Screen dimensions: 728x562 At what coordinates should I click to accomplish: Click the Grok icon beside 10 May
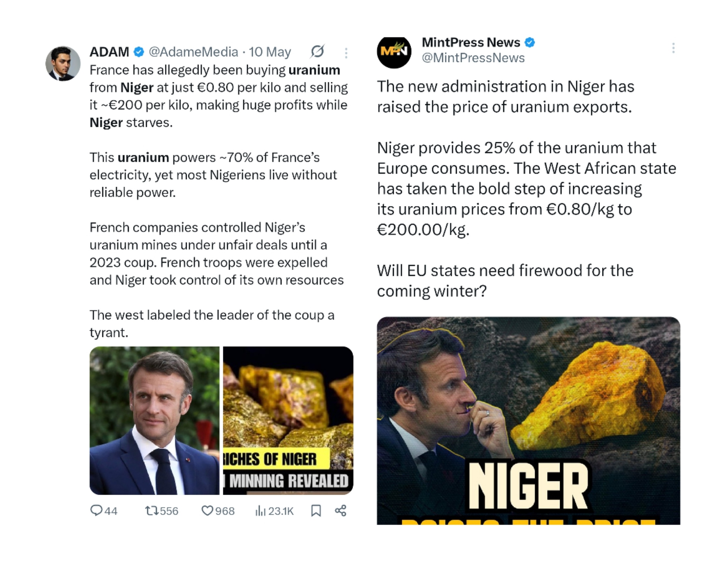(317, 52)
